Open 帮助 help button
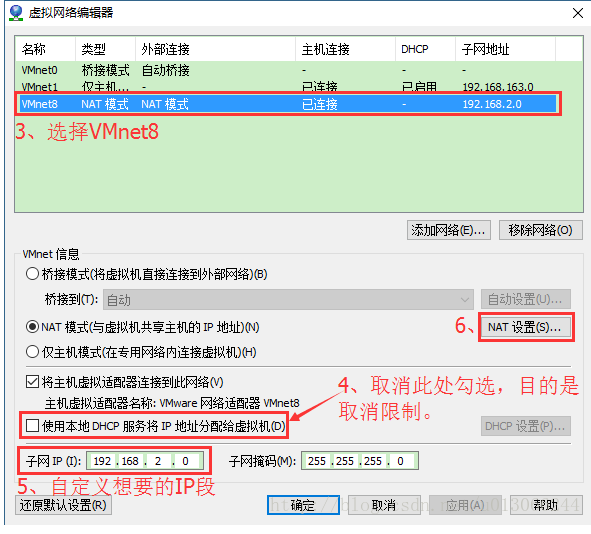The height and width of the screenshot is (534, 591). [x=546, y=505]
